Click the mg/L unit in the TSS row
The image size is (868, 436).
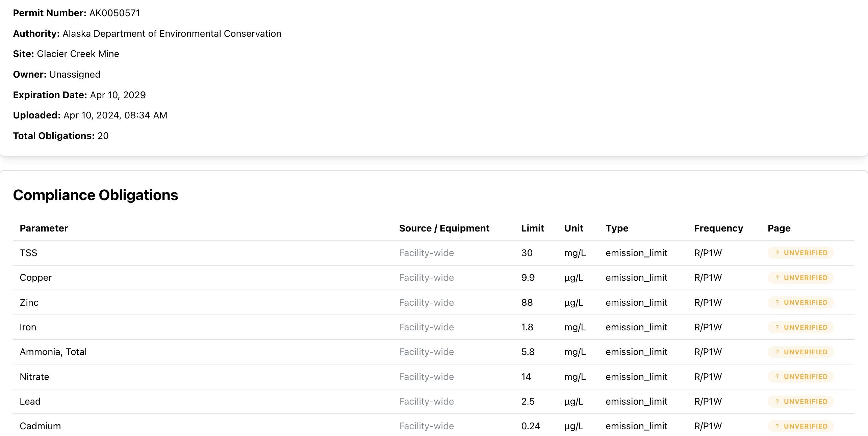point(575,253)
